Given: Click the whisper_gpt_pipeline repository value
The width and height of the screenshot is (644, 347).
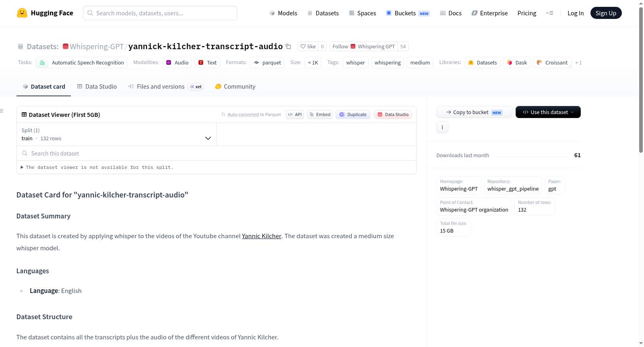Looking at the screenshot, I should coord(513,189).
